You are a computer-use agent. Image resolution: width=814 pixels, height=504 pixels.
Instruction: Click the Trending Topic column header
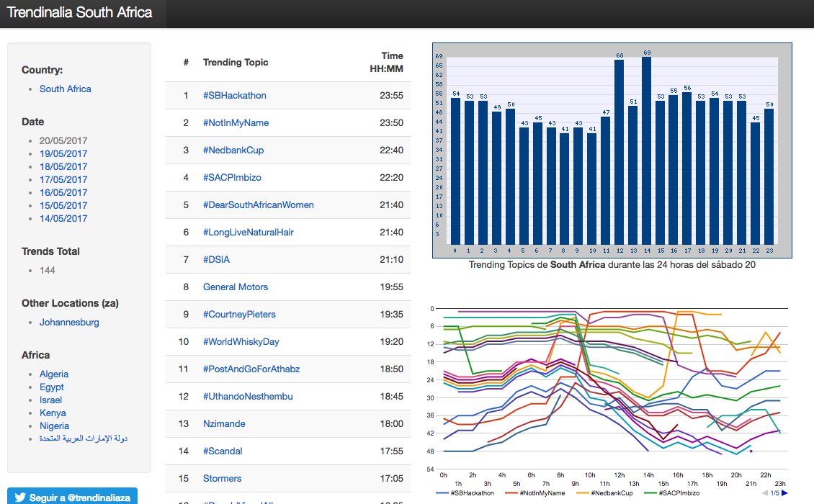(235, 63)
